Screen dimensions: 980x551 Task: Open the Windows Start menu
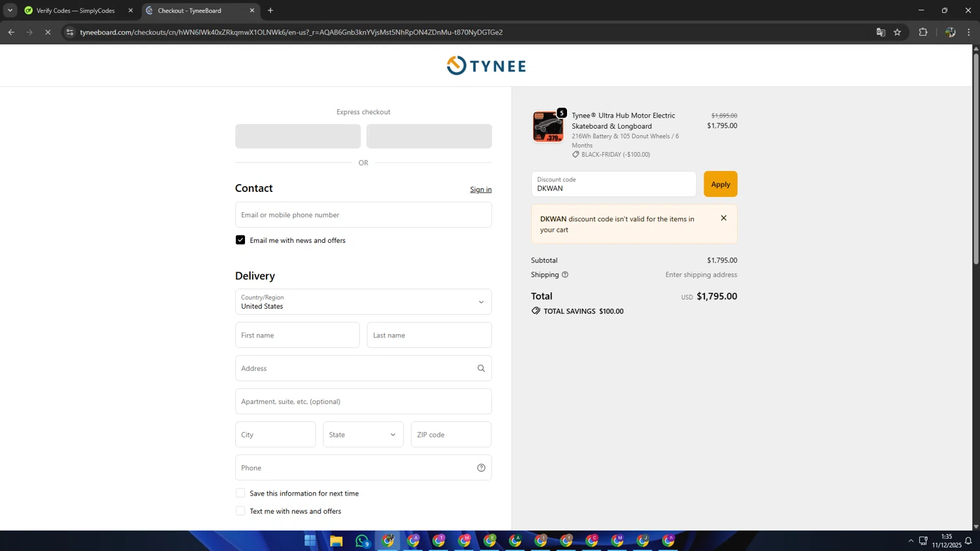310,541
